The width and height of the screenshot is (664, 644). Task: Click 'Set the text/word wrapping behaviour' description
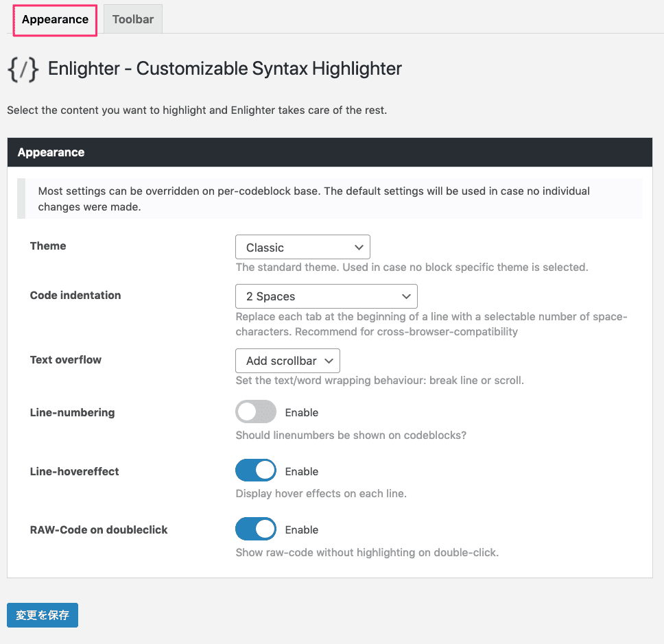380,380
